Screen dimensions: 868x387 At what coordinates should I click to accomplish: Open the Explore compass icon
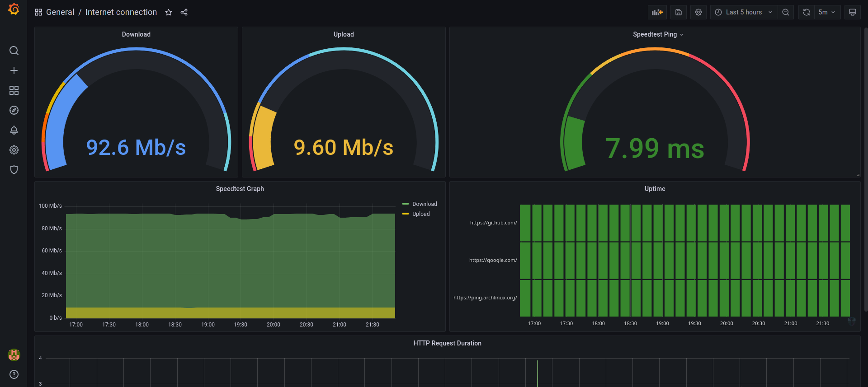click(14, 110)
